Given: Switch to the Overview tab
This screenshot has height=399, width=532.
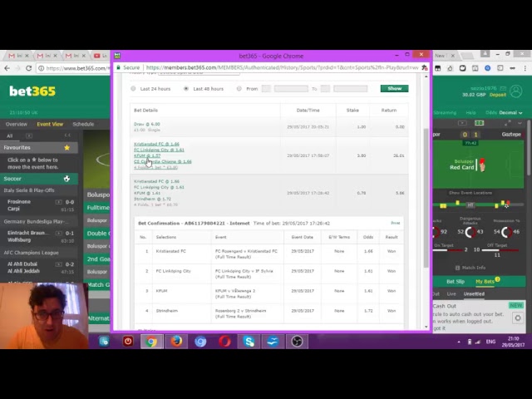Looking at the screenshot, I should 17,124.
